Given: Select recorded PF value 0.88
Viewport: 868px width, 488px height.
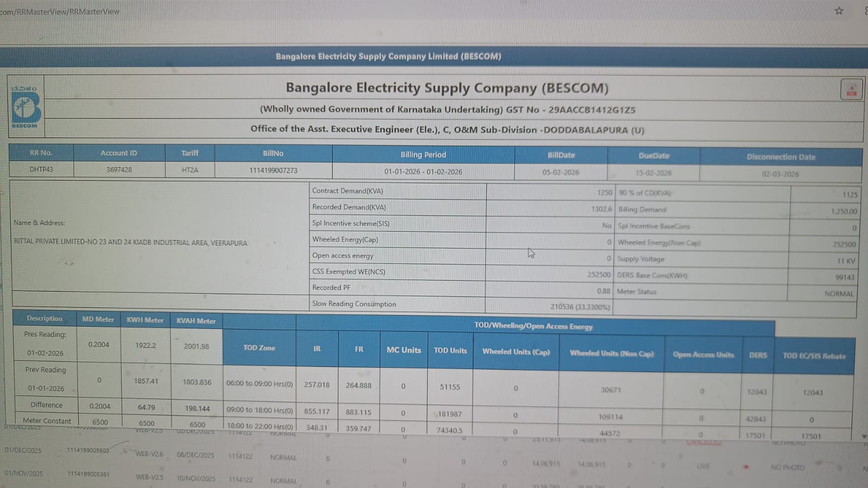Looking at the screenshot, I should click(603, 291).
